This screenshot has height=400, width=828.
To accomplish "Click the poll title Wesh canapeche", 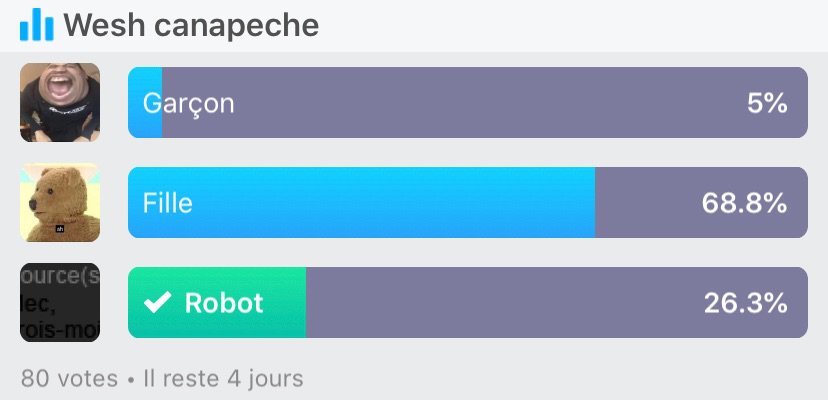I will pos(191,25).
